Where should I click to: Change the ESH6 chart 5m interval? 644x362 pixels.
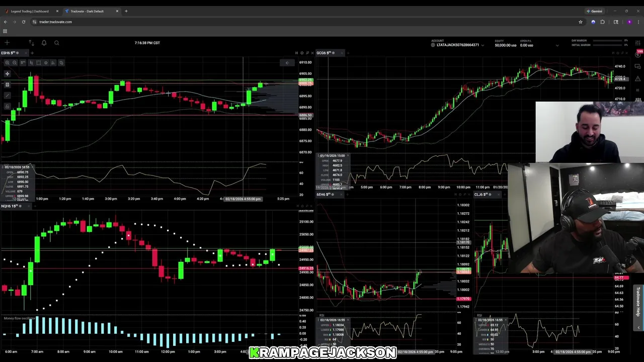click(x=23, y=62)
